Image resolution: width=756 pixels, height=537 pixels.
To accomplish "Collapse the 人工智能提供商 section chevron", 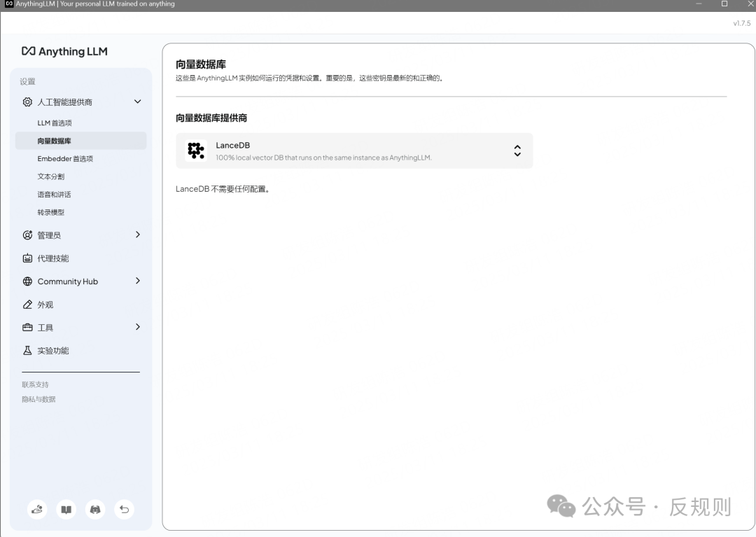I will click(x=137, y=102).
